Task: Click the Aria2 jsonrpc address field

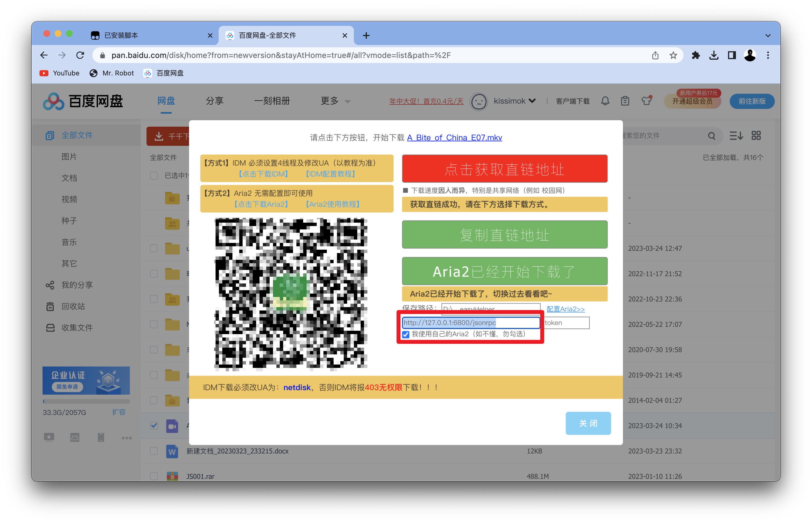Action: (x=471, y=323)
